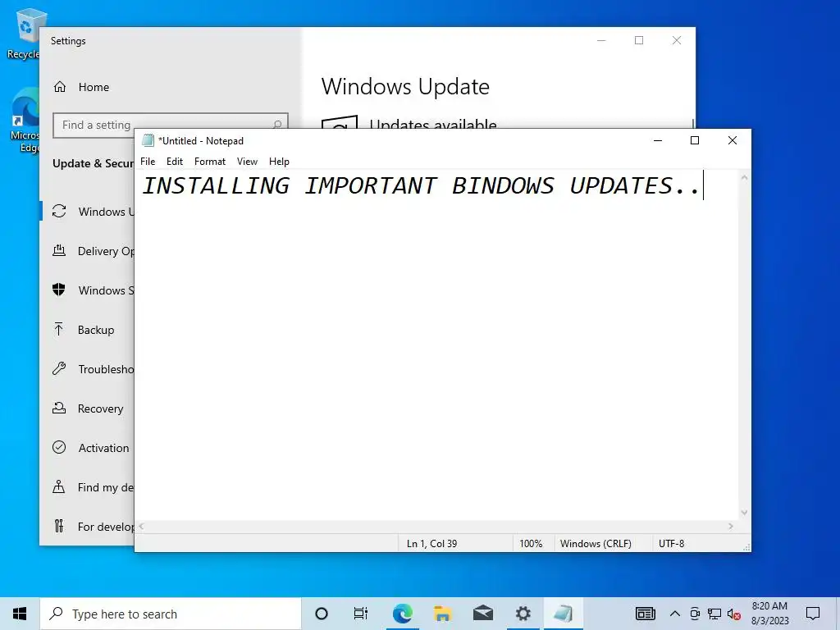Maximize the Settings window
Image resolution: width=840 pixels, height=630 pixels.
tap(639, 40)
